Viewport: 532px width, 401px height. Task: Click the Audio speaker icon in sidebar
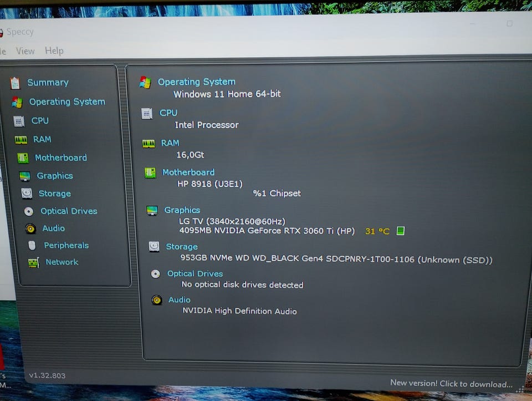[30, 229]
